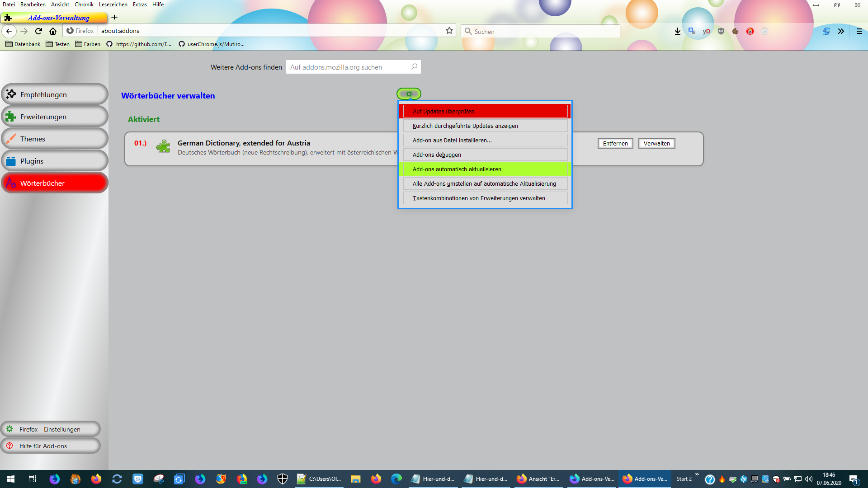Expand the toolbar overflow chevron
Viewport: 868px width, 488px height.
point(841,31)
